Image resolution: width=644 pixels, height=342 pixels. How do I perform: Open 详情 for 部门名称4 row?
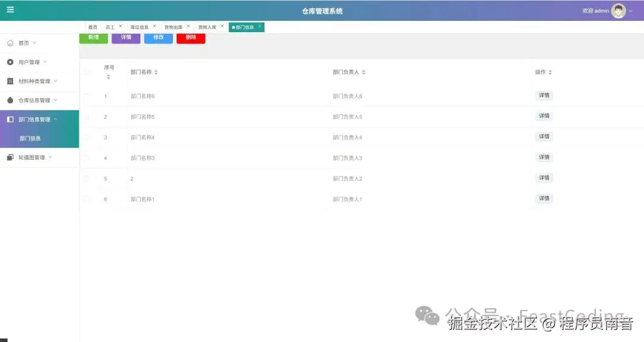(x=544, y=136)
